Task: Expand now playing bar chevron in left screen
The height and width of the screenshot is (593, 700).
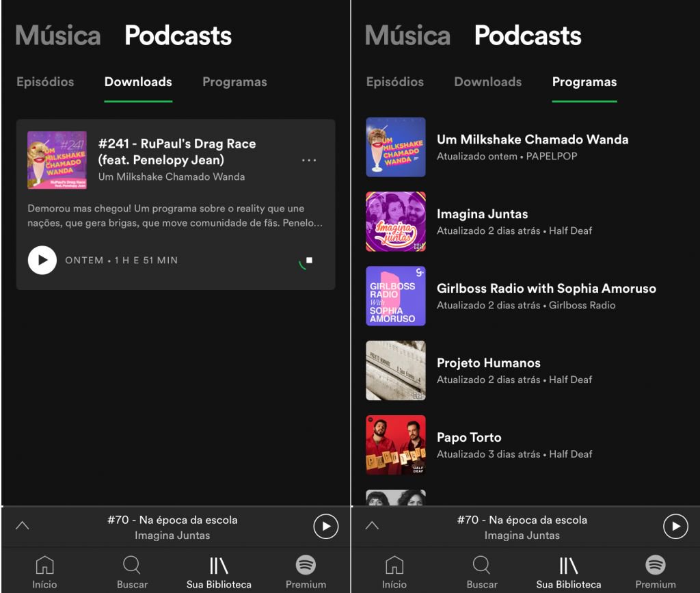Action: 23,525
